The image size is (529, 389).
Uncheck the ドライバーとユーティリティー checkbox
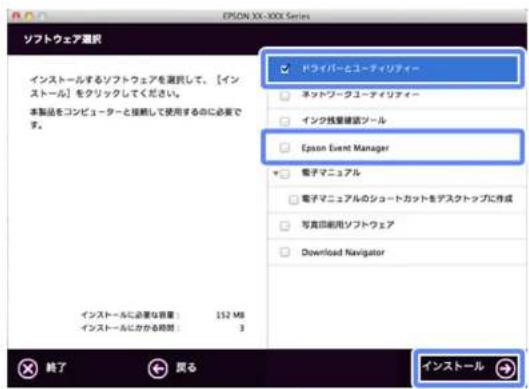point(284,69)
